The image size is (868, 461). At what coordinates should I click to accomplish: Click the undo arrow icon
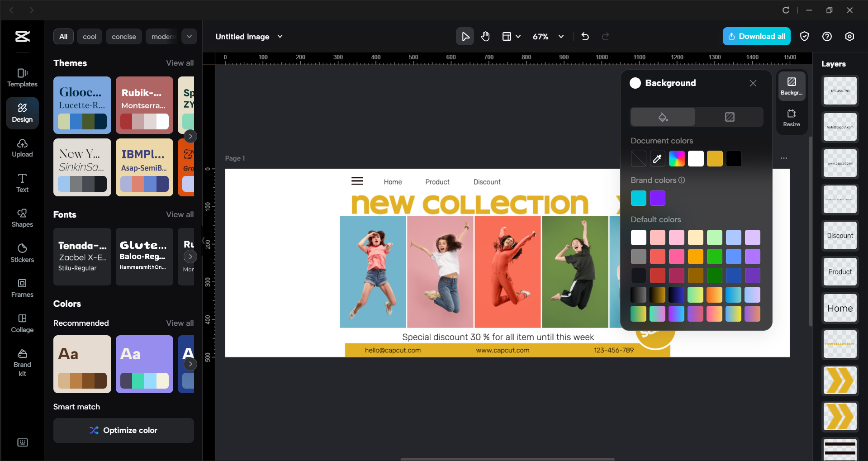point(585,37)
